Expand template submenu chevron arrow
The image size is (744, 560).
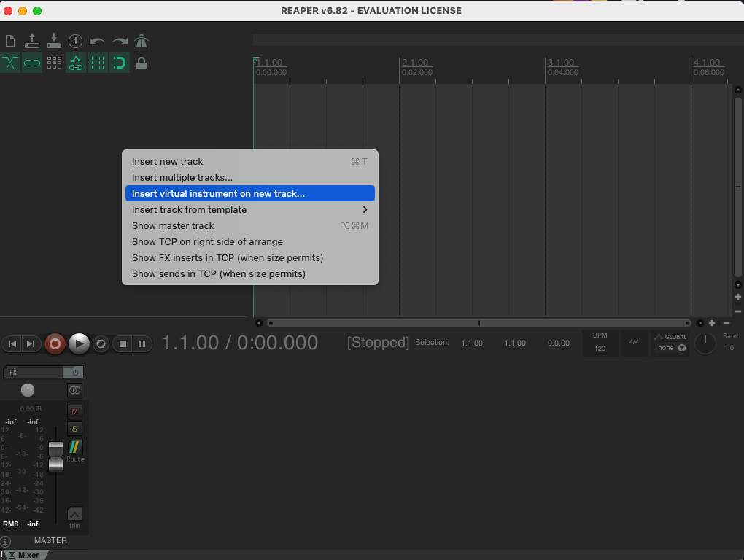coord(365,209)
